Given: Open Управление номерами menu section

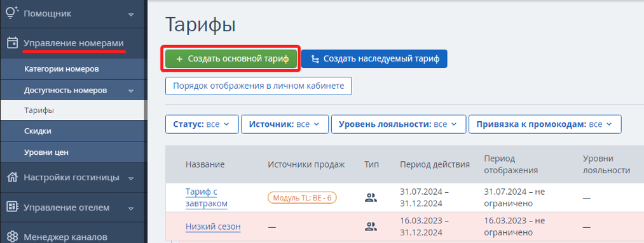Looking at the screenshot, I should coord(74,43).
